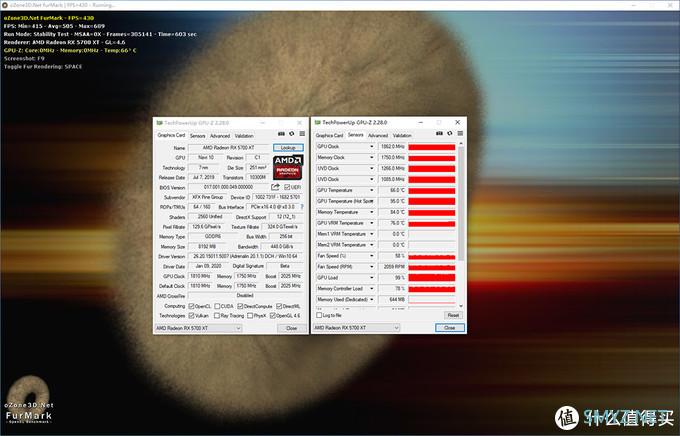Viewport: 680px width, 436px height.
Task: Open the GPU Load sensor dropdown
Action: tap(372, 278)
